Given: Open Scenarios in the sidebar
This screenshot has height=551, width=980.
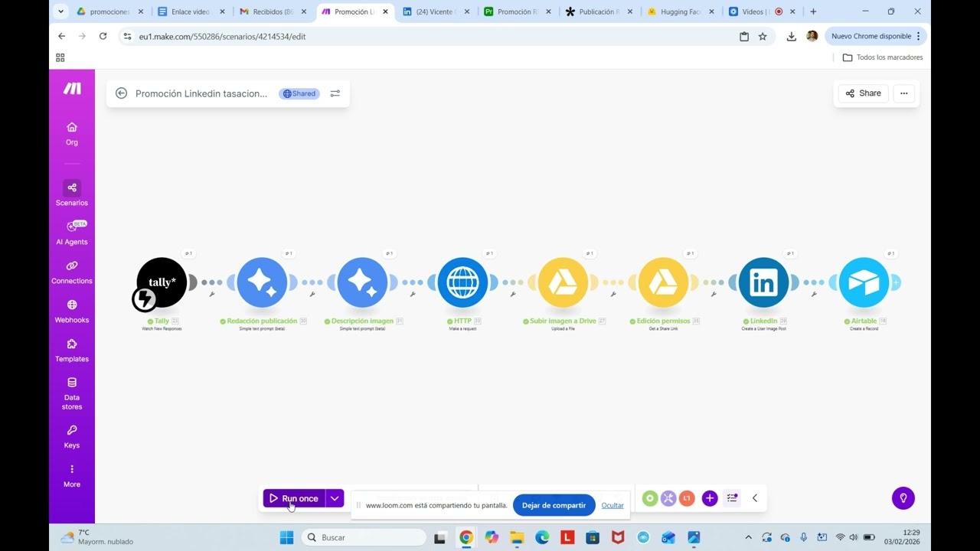Looking at the screenshot, I should tap(72, 194).
